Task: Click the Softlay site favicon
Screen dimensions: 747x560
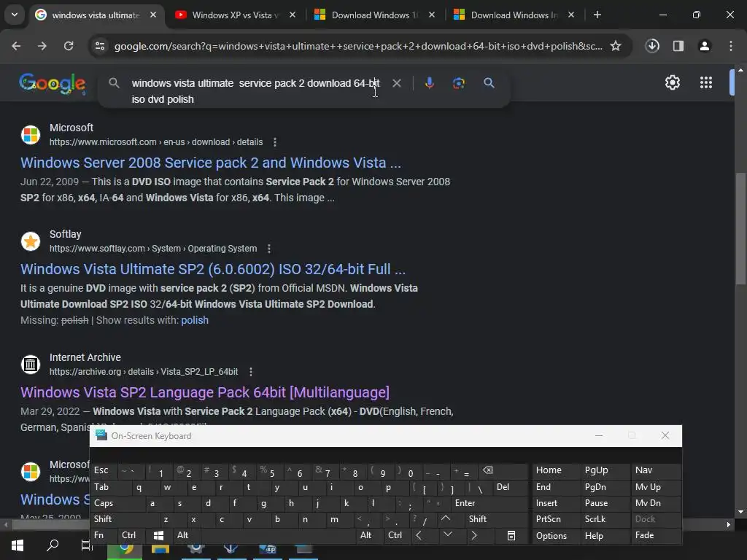Action: click(31, 241)
